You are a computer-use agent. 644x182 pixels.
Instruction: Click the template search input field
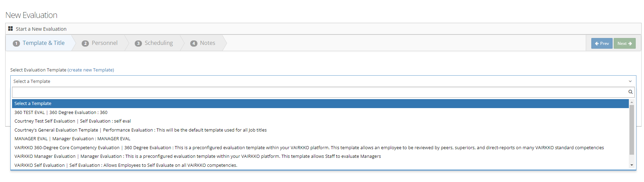pyautogui.click(x=319, y=92)
